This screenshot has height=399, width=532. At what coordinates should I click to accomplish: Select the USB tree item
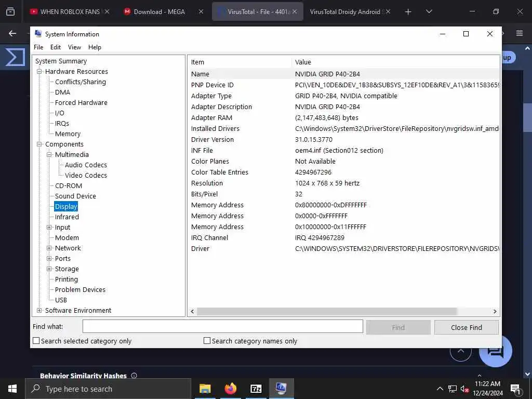[61, 300]
